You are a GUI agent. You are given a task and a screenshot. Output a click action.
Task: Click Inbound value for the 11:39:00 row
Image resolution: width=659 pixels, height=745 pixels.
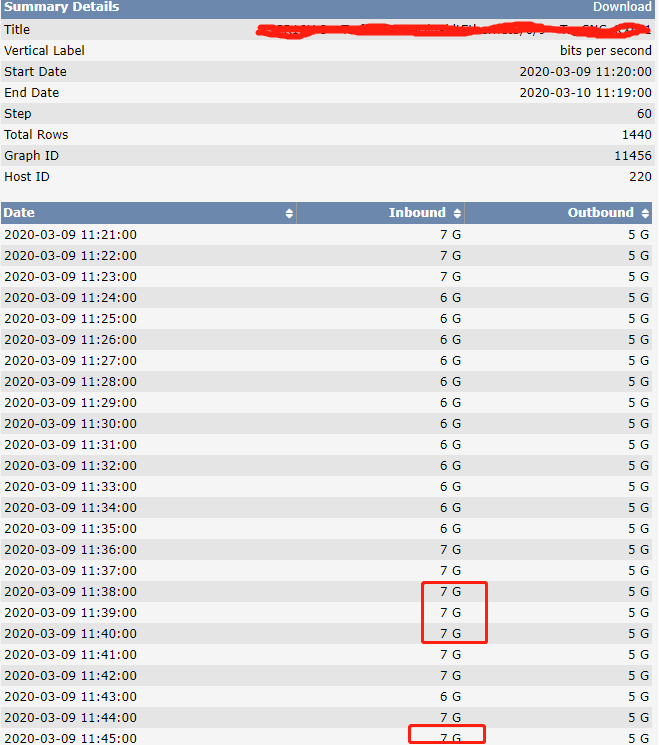(x=450, y=613)
